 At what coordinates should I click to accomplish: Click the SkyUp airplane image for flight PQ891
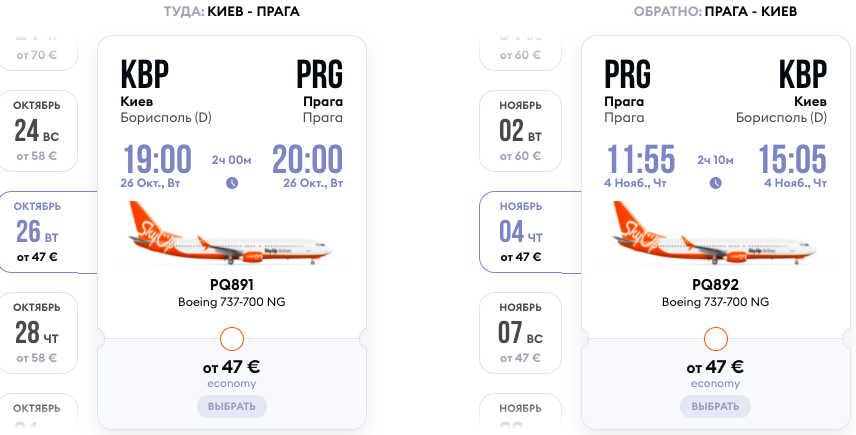coord(230,233)
